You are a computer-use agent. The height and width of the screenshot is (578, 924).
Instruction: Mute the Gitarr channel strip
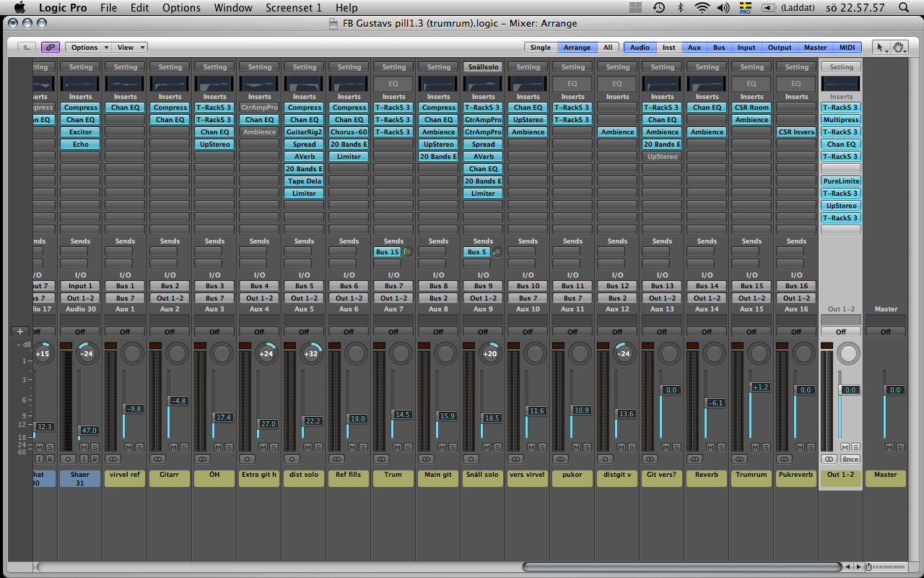click(174, 447)
